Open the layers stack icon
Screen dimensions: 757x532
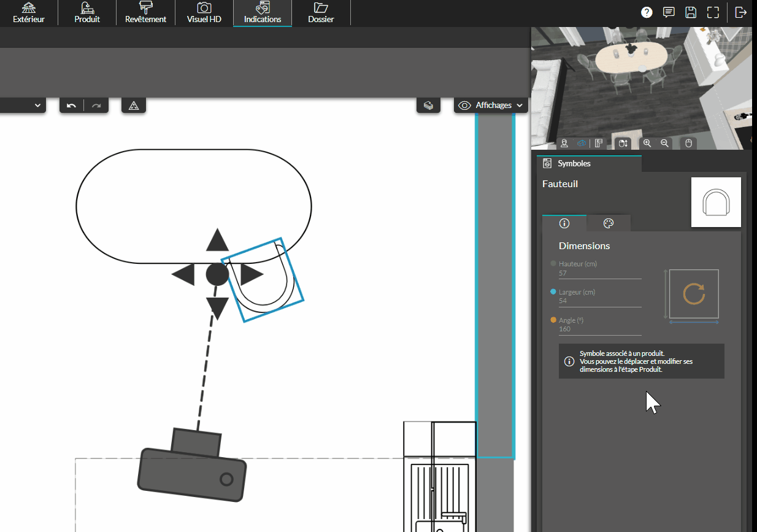429,106
